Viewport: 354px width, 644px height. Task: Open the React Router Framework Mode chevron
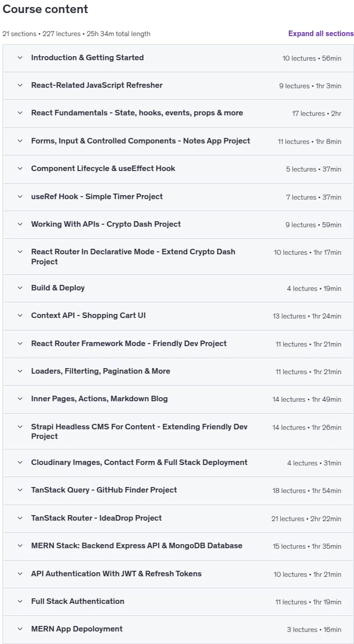20,344
